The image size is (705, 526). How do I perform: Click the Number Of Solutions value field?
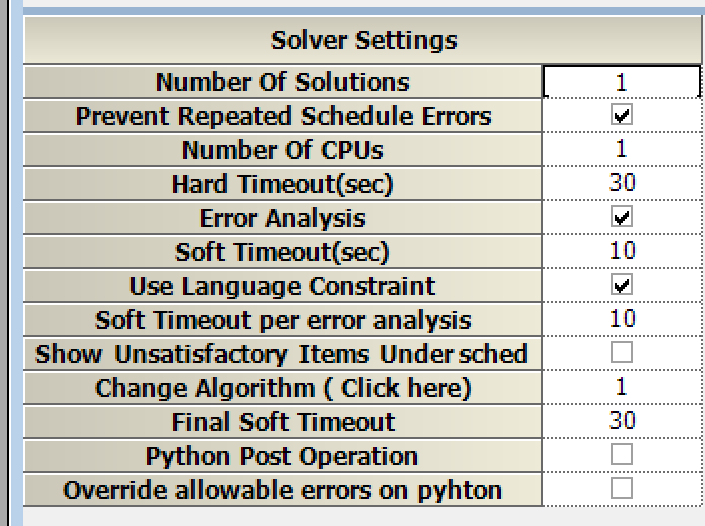coord(622,82)
